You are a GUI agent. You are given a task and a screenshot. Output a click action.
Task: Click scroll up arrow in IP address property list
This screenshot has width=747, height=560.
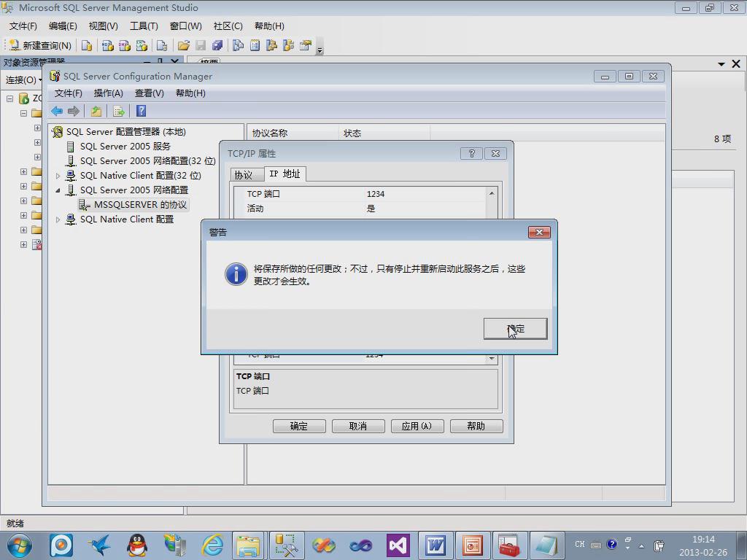[491, 193]
